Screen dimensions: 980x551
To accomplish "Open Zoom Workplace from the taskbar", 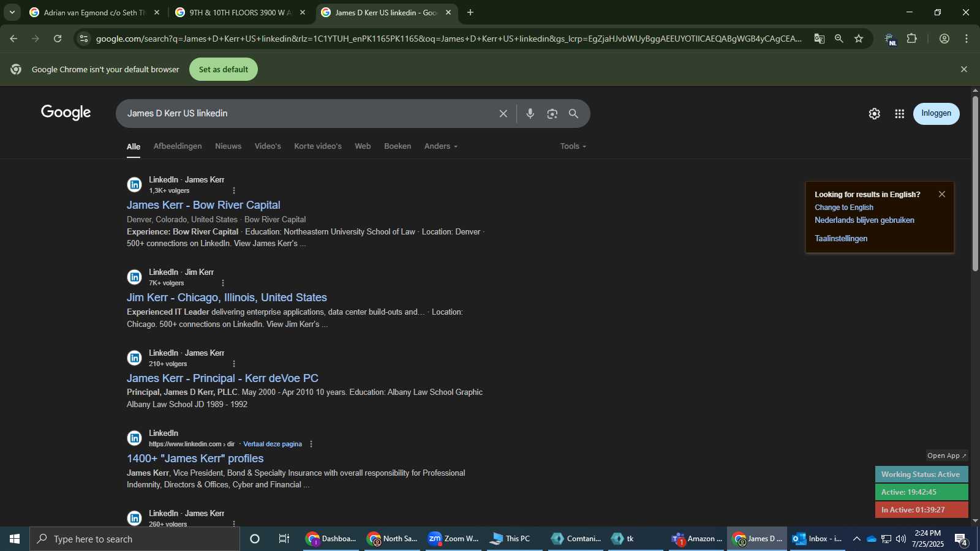I will point(453,539).
